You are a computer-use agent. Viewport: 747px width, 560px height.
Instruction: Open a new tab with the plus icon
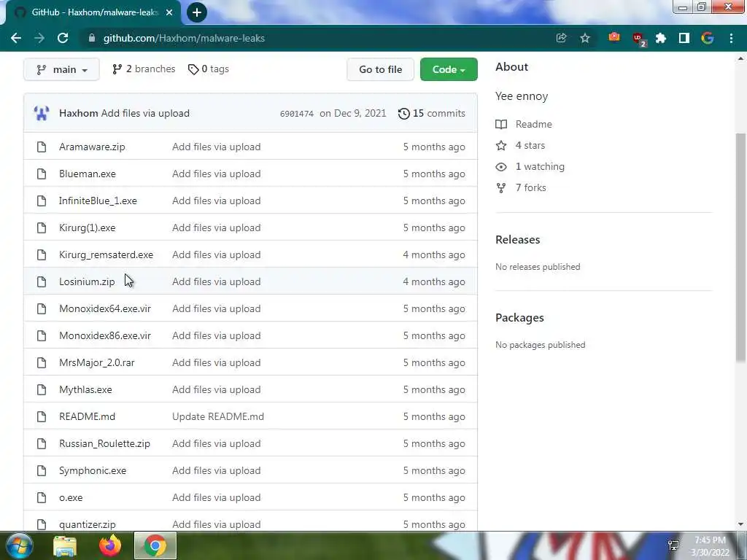[x=197, y=12]
